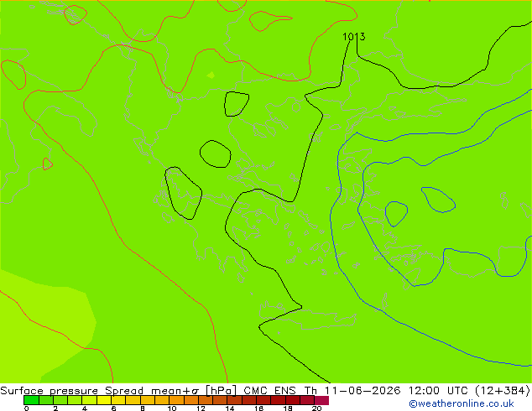The width and height of the screenshot is (532, 411).
Task: Click legend value label 18
Action: 288,408
